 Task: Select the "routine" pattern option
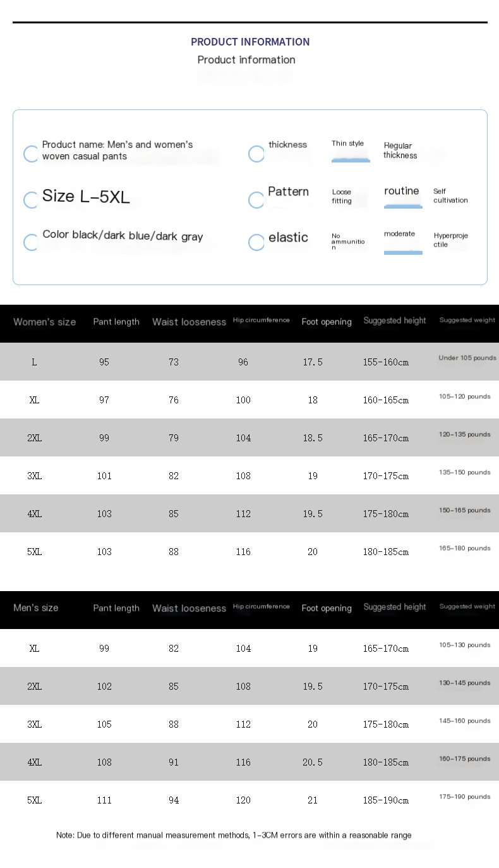(x=402, y=191)
